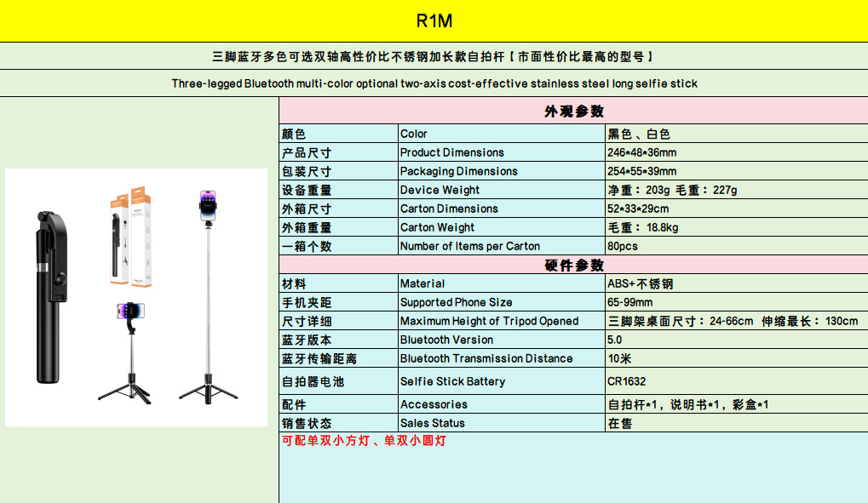The height and width of the screenshot is (503, 868).
Task: Click the 销售状态 cell
Action: pyautogui.click(x=339, y=423)
